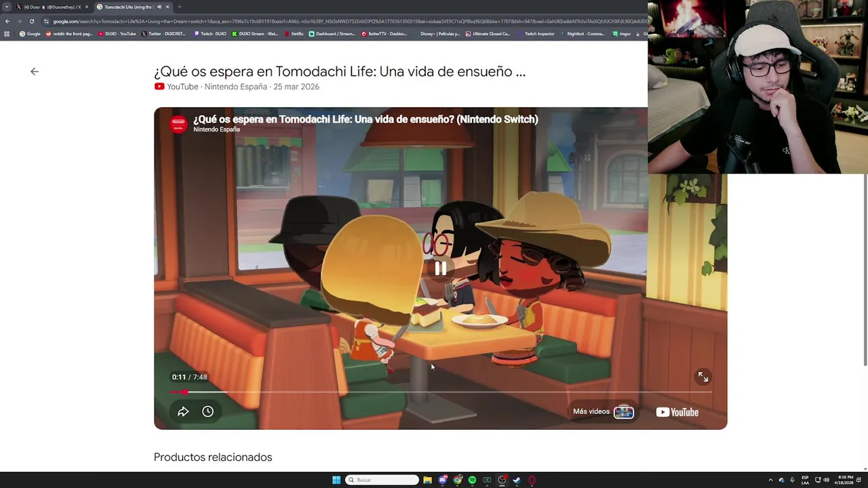This screenshot has height=488, width=868.
Task: Open the Xbox app from the taskbar
Action: pyautogui.click(x=487, y=480)
